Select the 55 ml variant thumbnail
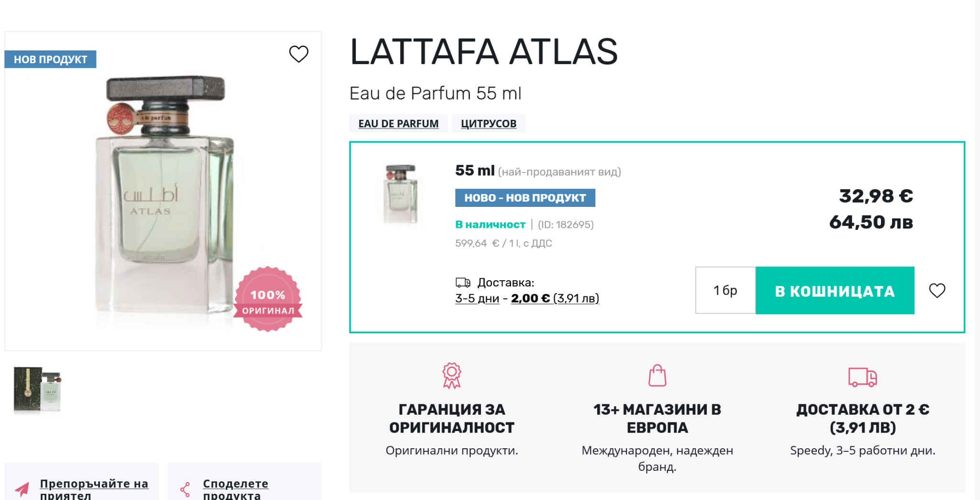Image resolution: width=980 pixels, height=500 pixels. point(401,194)
